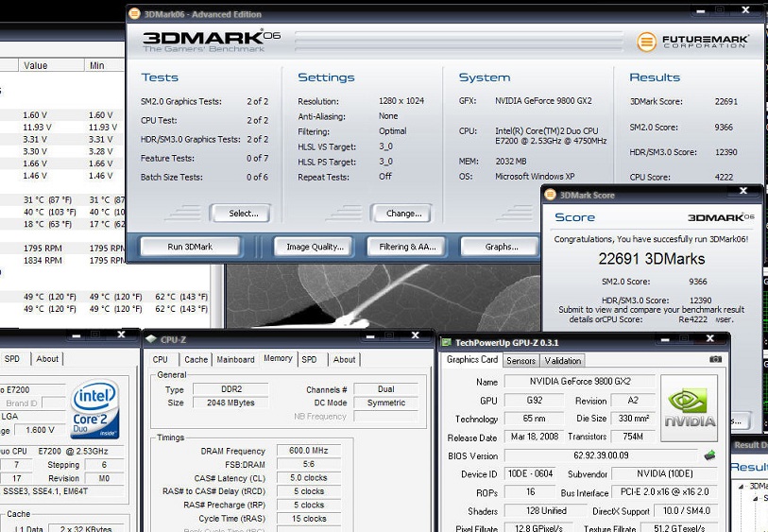Click 22691 3DMarks score text
This screenshot has height=532, width=768.
(x=652, y=259)
